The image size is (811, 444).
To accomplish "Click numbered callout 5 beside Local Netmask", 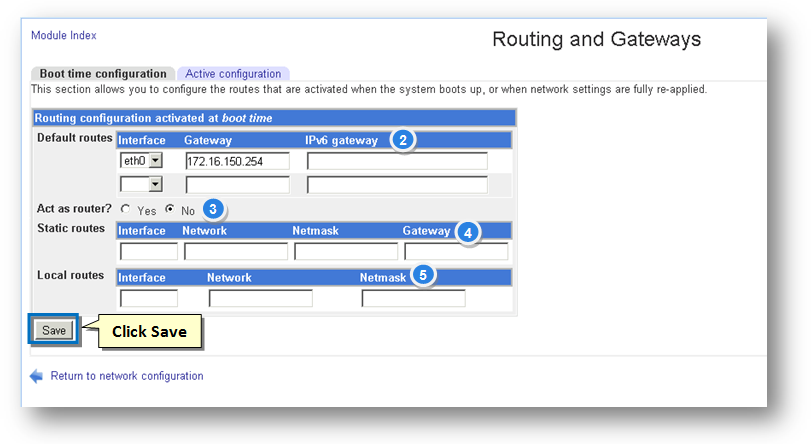I will (x=424, y=276).
